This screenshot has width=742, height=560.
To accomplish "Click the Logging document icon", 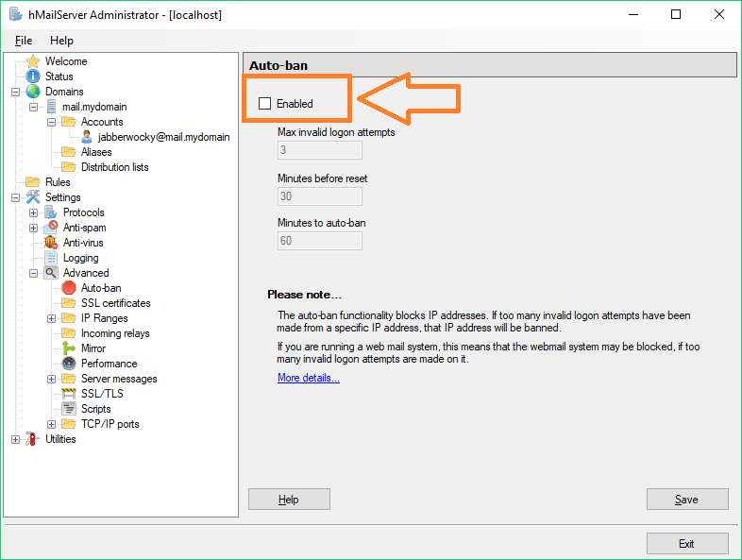I will (51, 258).
